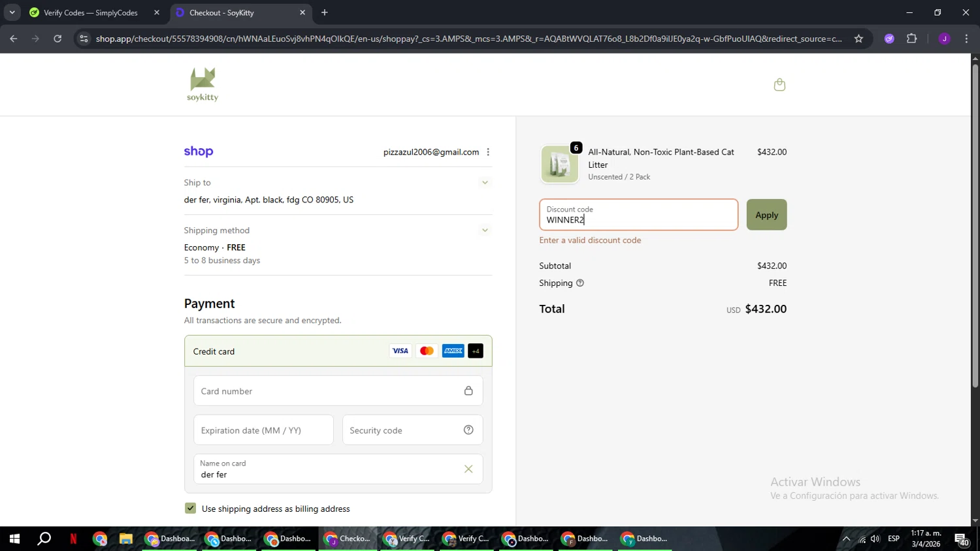The image size is (980, 551).
Task: Click the Discount code input field
Action: click(638, 215)
